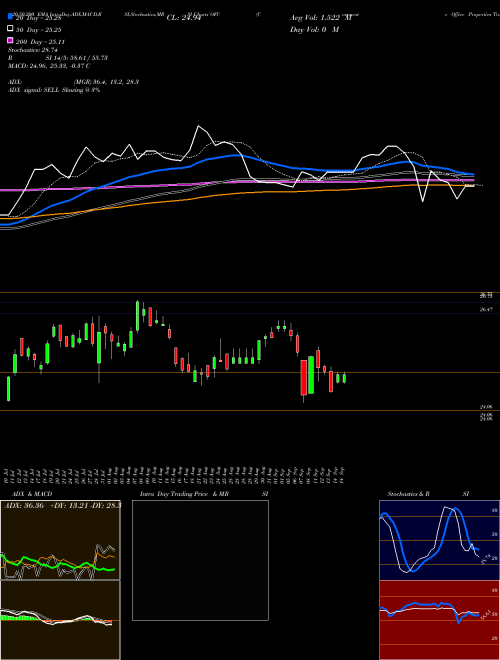The image size is (500, 660).
Task: Select the 'CL: 24.94' closing price label
Action: pos(183,18)
